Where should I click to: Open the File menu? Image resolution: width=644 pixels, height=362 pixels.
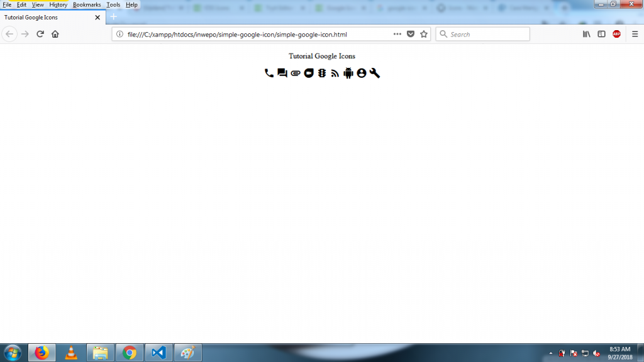[7, 5]
